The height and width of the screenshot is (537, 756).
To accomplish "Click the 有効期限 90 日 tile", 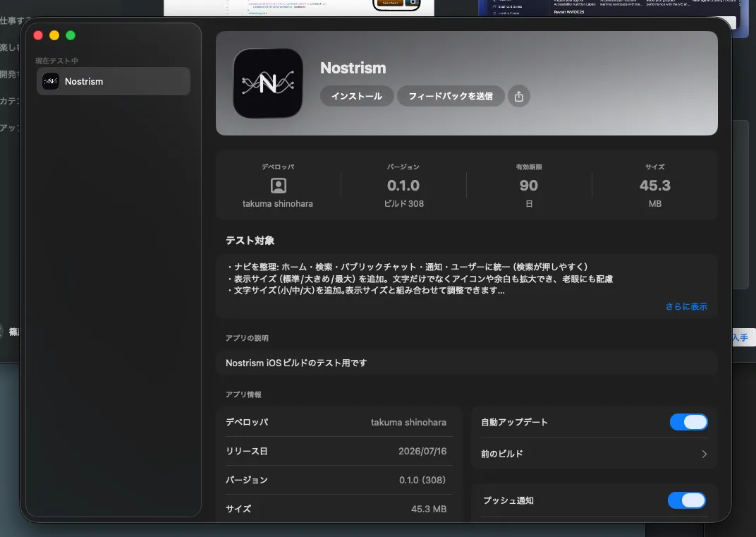I will 529,186.
